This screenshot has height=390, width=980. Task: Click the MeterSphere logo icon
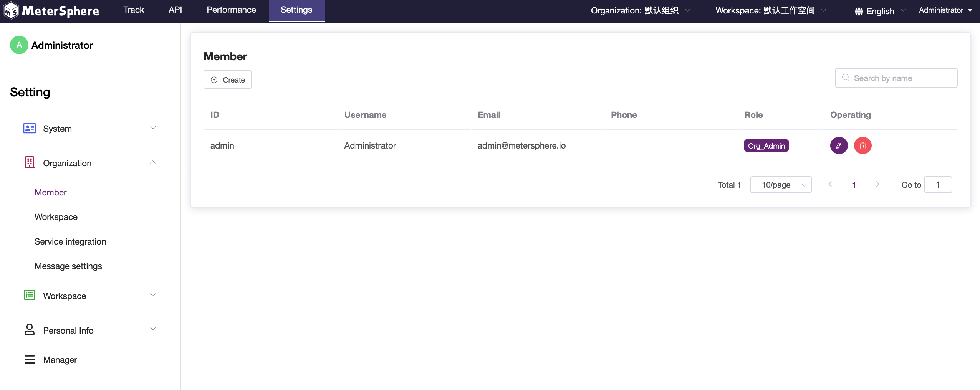click(11, 10)
